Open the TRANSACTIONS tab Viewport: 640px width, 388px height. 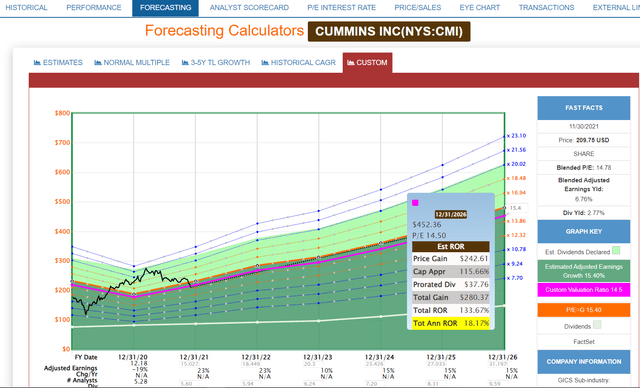pos(546,7)
